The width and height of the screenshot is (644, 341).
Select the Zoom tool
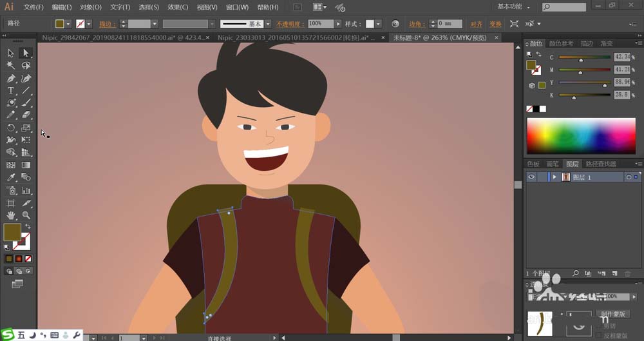point(26,215)
